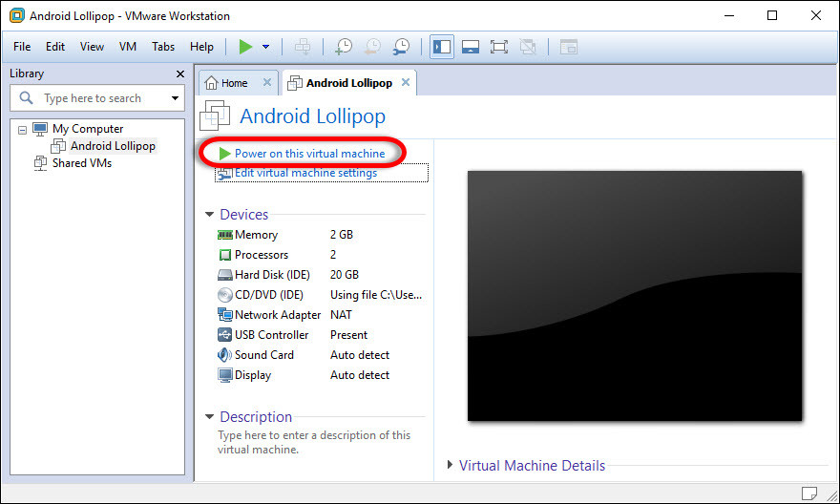Viewport: 840px width, 504px height.
Task: Expand Virtual Machine Details section
Action: [450, 465]
